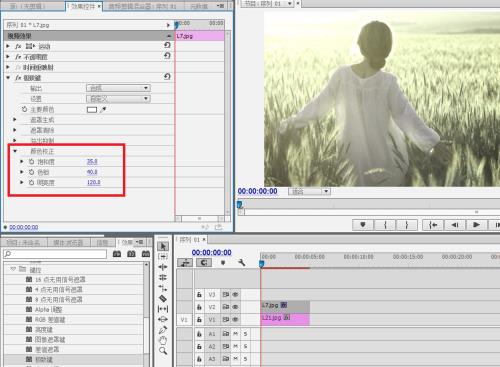Select the Ripple Edit tool
The height and width of the screenshot is (367, 500).
click(x=163, y=267)
